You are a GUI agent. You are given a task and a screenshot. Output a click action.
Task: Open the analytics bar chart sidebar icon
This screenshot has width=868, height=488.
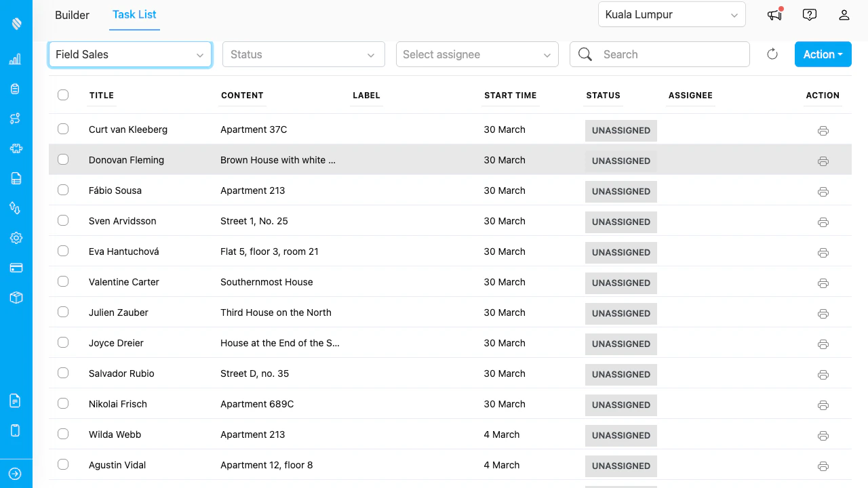pos(15,59)
